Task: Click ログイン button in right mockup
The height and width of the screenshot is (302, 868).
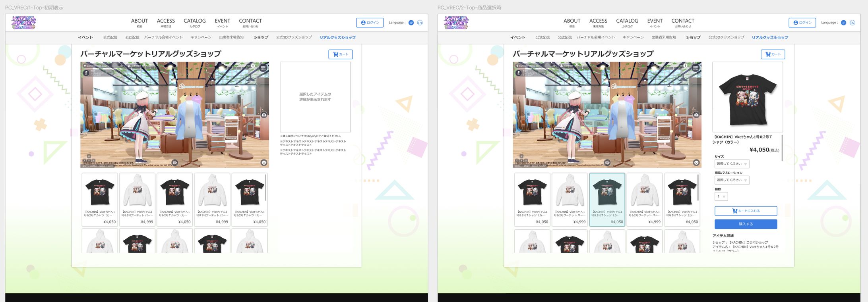Action: tap(802, 23)
